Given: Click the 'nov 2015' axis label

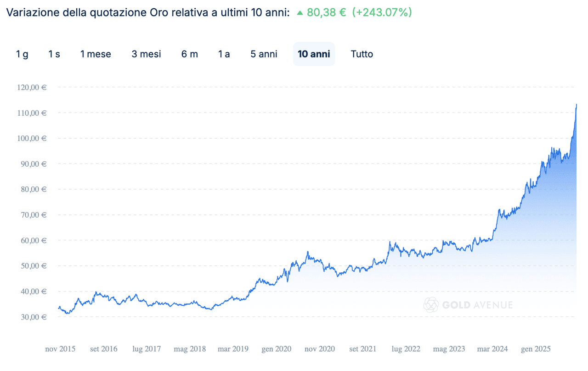Looking at the screenshot, I should [60, 349].
